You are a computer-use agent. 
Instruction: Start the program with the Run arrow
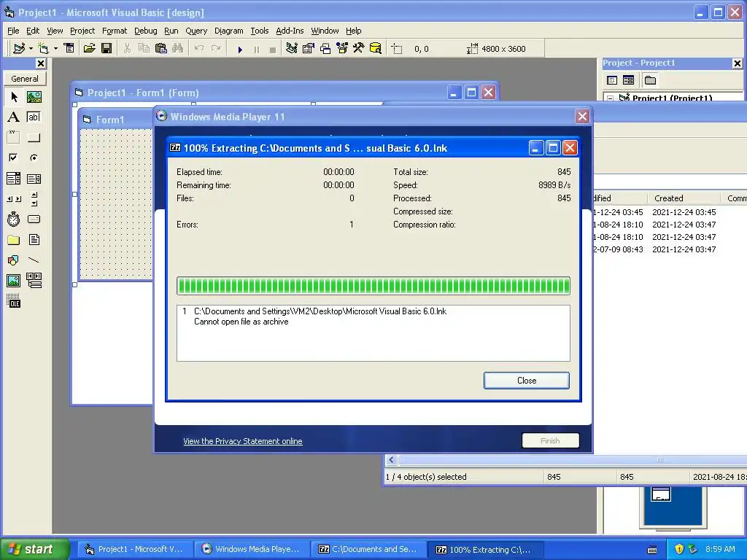pos(240,49)
